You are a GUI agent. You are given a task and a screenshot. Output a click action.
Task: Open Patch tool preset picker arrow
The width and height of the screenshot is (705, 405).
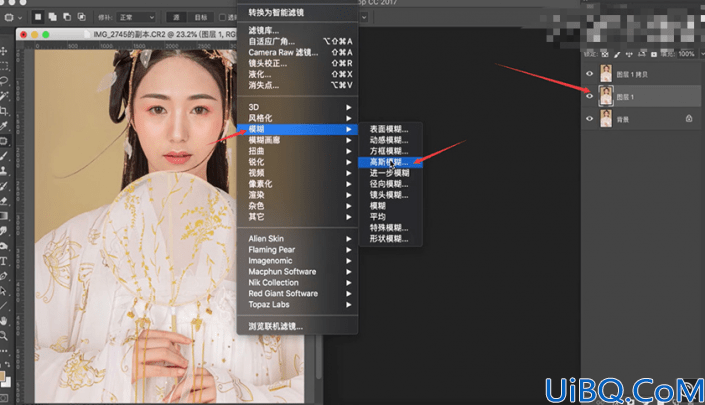[20, 18]
